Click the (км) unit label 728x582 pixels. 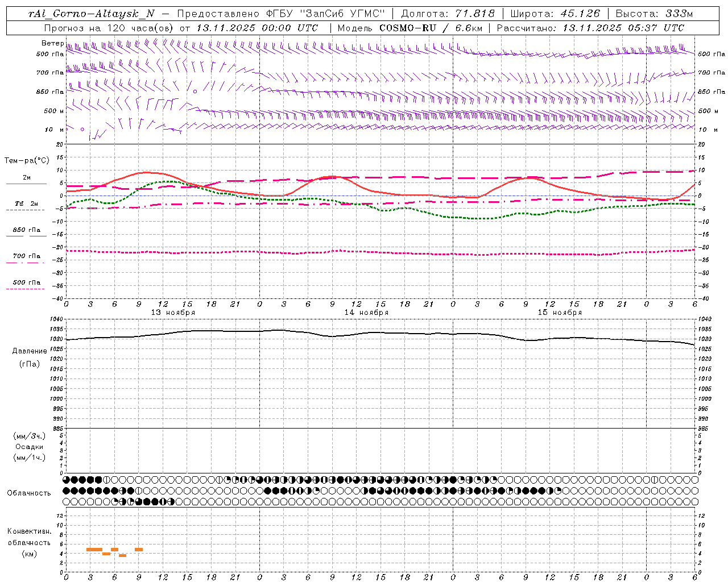(29, 554)
